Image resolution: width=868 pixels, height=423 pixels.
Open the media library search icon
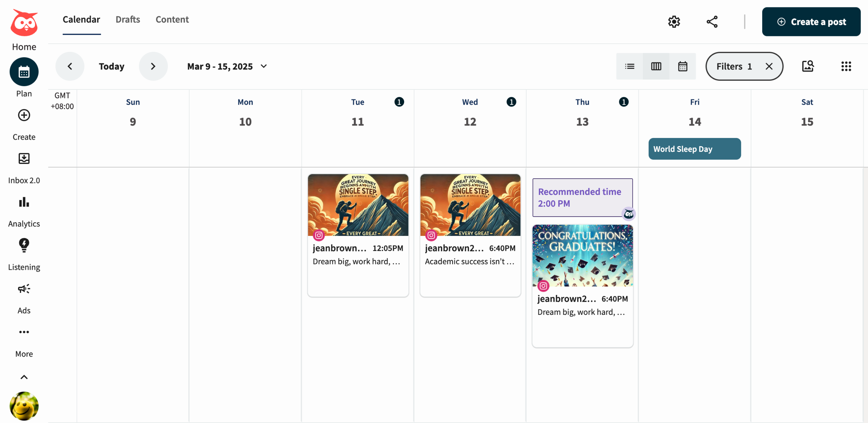(x=808, y=66)
